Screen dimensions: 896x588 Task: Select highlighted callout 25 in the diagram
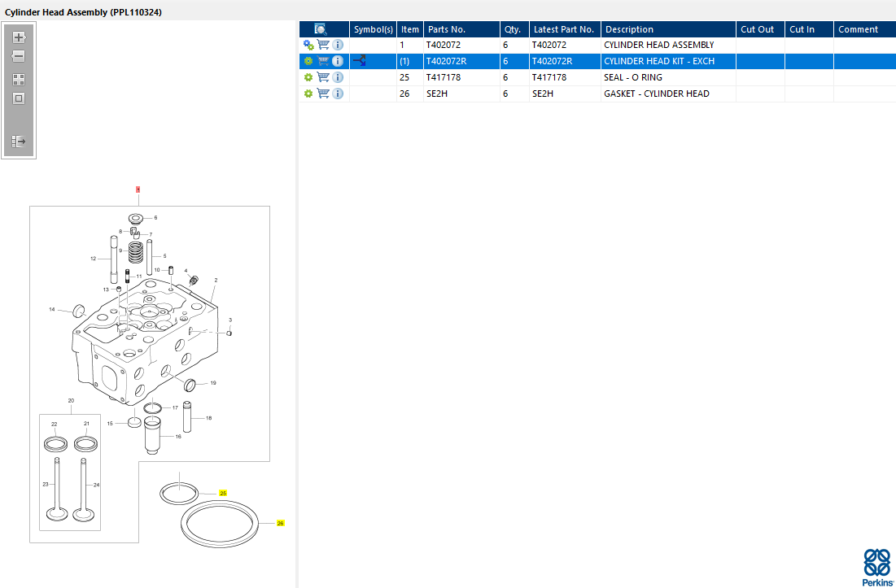(x=223, y=493)
